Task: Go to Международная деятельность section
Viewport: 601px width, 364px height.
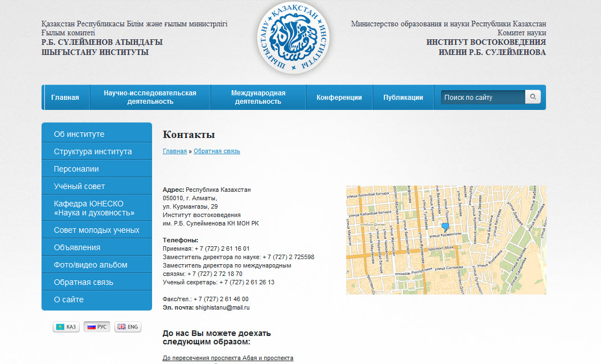Action: (258, 98)
